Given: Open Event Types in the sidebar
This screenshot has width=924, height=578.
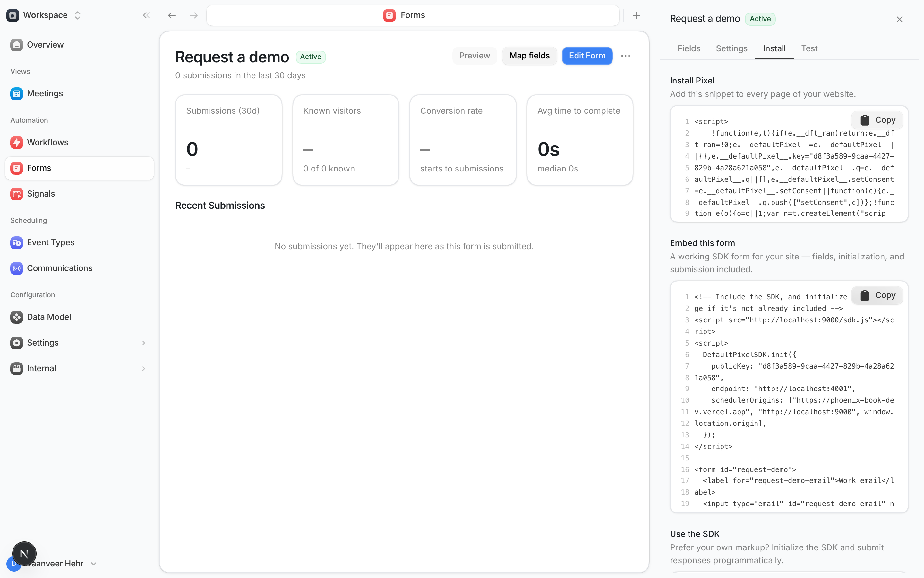Looking at the screenshot, I should [x=80, y=242].
